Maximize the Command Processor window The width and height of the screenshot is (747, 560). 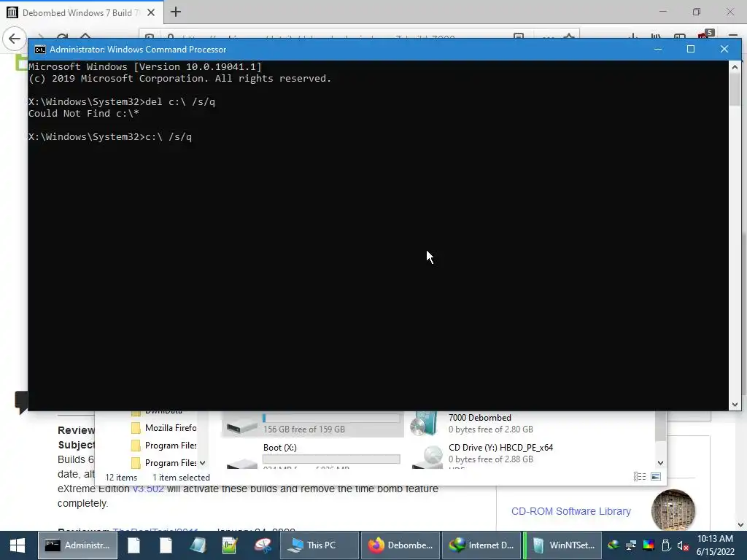click(x=691, y=49)
